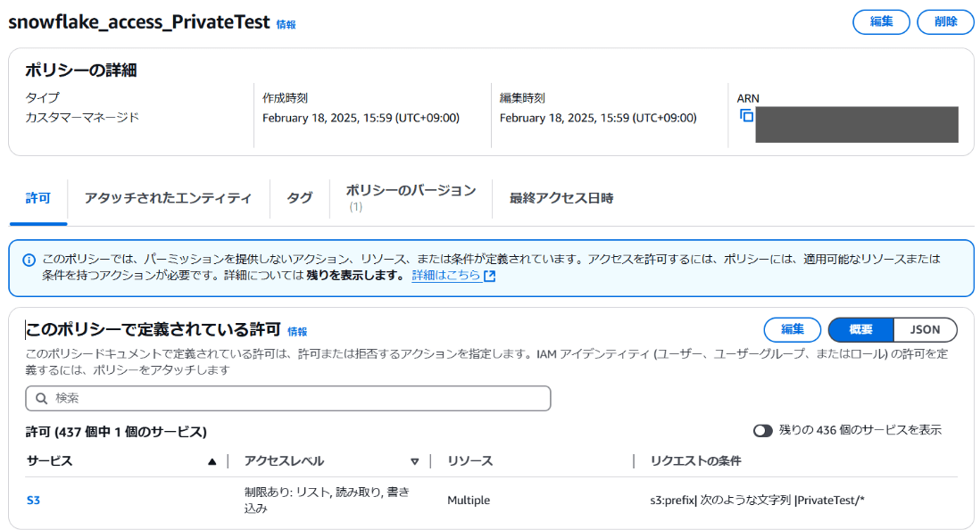Open the アタッチされたエンティティ tab
The height and width of the screenshot is (530, 980).
click(x=168, y=198)
